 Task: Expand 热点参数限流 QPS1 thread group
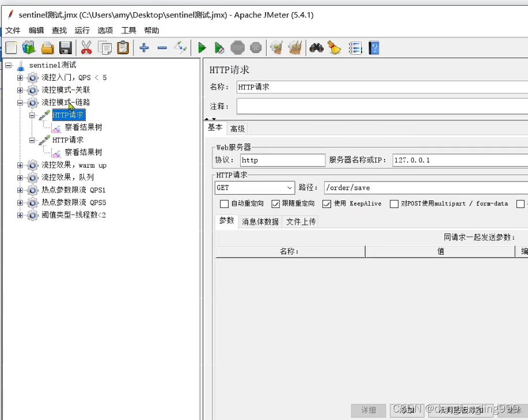click(20, 190)
